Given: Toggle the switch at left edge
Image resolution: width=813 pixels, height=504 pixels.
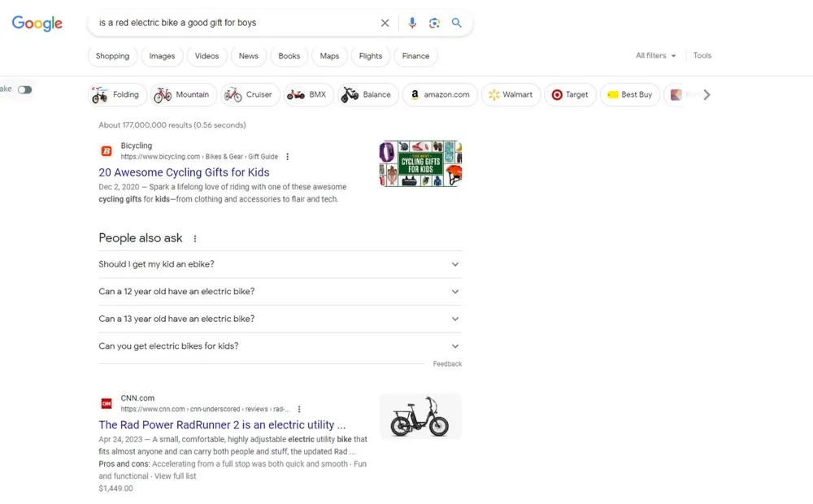Looking at the screenshot, I should [24, 89].
